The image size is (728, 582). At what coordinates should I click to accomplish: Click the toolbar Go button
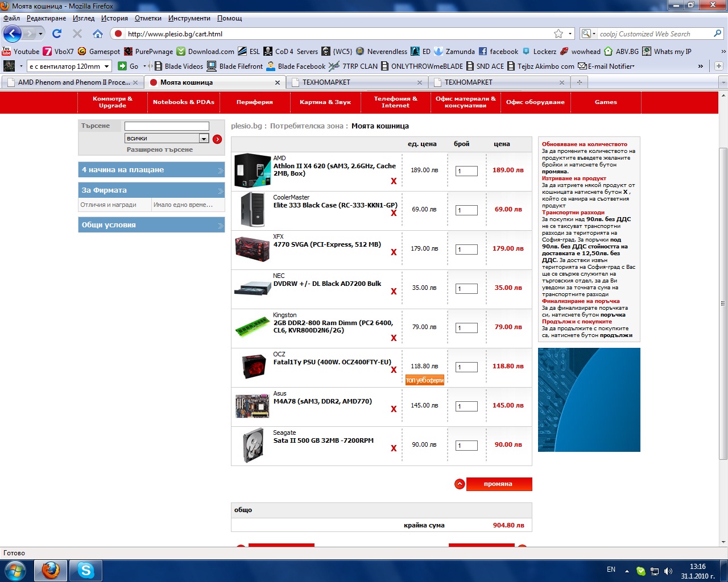(129, 66)
